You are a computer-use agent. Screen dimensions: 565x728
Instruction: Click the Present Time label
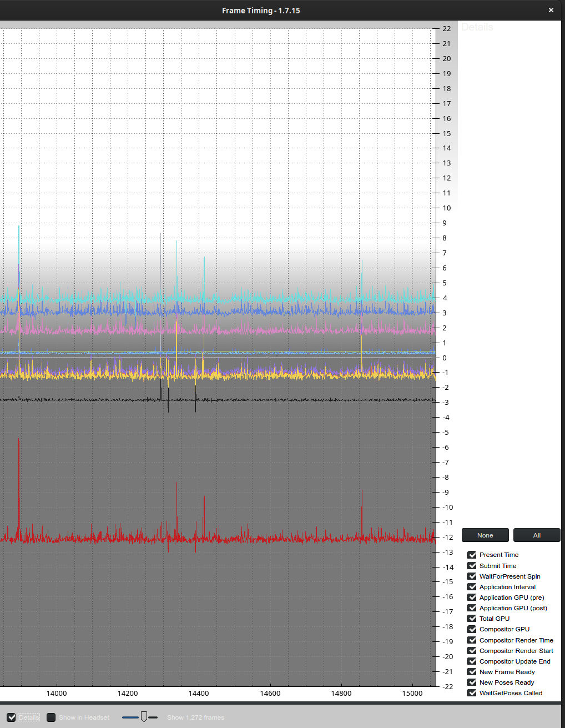(x=499, y=555)
